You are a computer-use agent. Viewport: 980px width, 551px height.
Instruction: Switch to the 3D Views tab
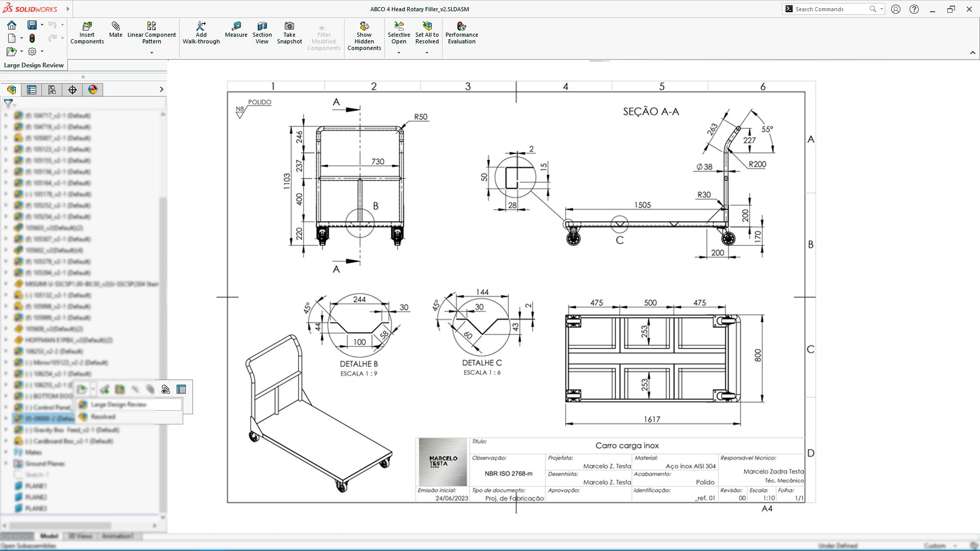pos(80,536)
